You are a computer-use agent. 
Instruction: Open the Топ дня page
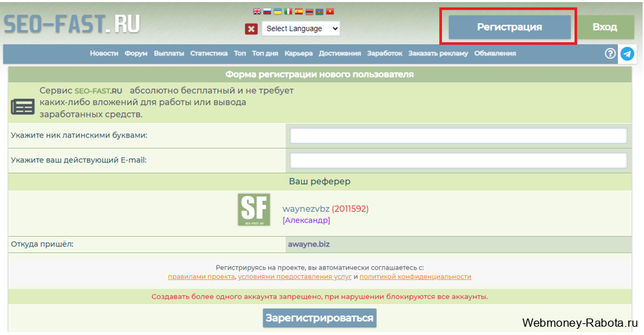pyautogui.click(x=265, y=54)
